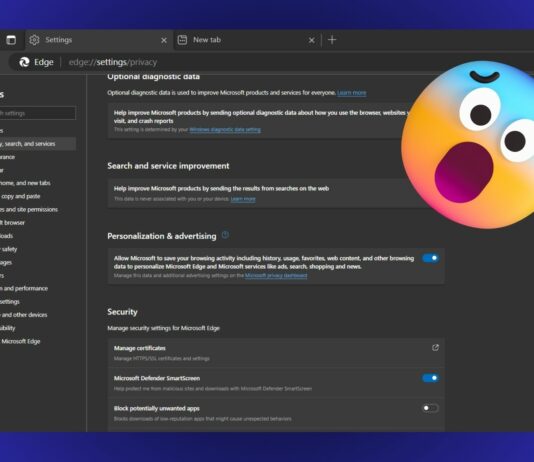Viewport: 534px width, 462px height.
Task: Click the Search and service improvement heading
Action: coord(168,166)
